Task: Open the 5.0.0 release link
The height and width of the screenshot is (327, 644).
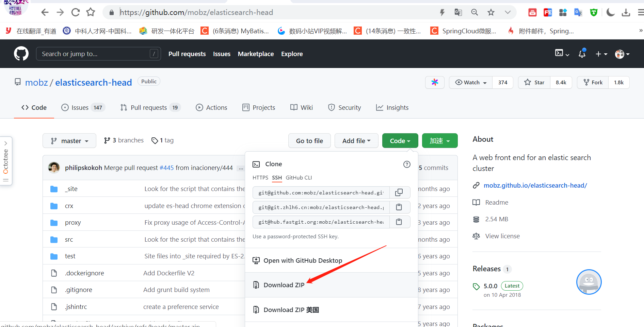Action: [490, 286]
